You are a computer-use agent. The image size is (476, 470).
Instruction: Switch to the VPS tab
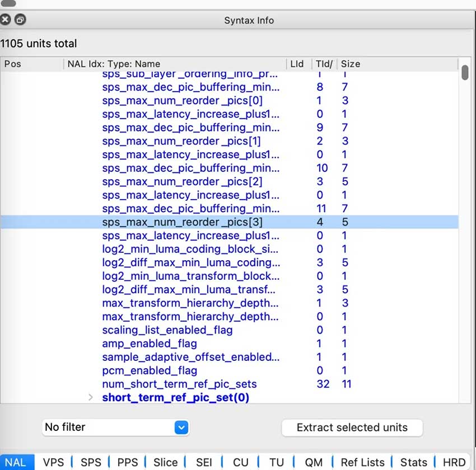pyautogui.click(x=54, y=462)
